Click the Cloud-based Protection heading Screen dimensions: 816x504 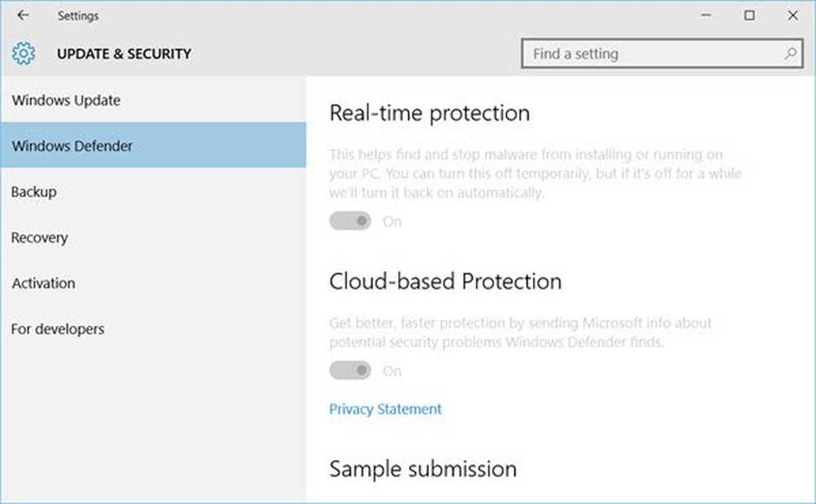[445, 281]
